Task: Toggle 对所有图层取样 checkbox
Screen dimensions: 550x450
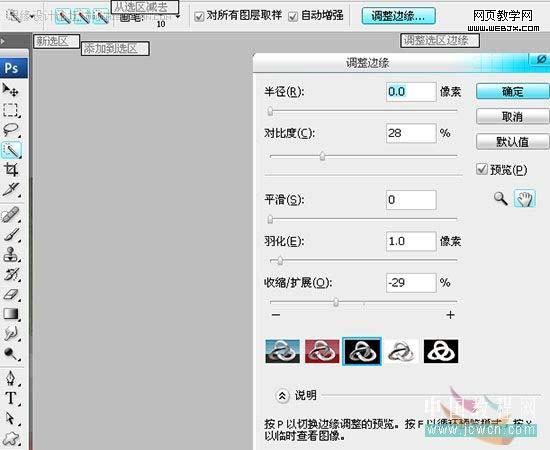Action: (x=199, y=16)
